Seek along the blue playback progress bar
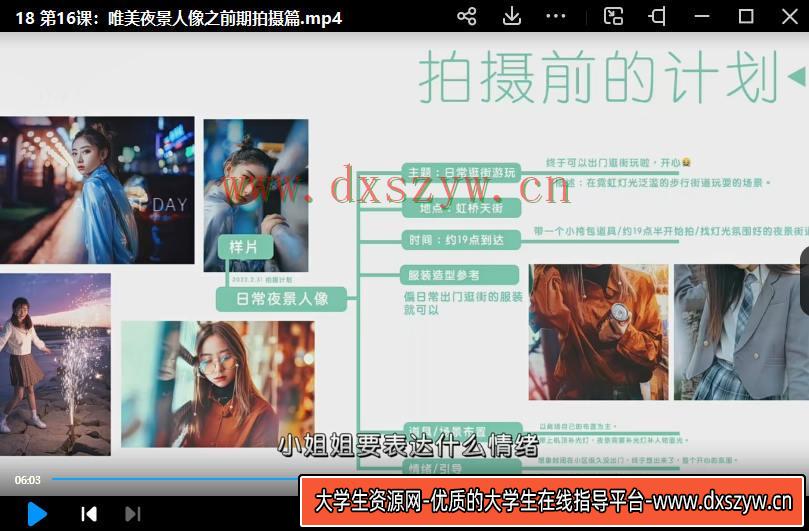This screenshot has height=531, width=809. click(175, 478)
